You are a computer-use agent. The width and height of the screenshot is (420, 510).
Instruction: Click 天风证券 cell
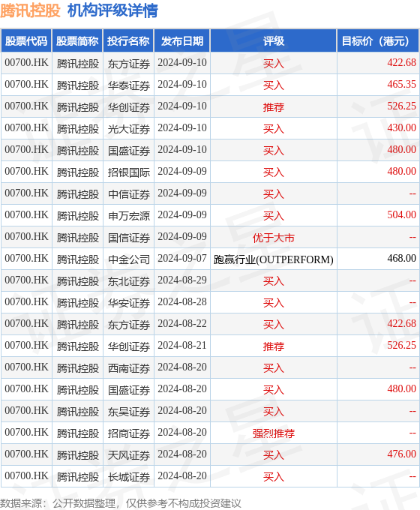[x=129, y=455]
